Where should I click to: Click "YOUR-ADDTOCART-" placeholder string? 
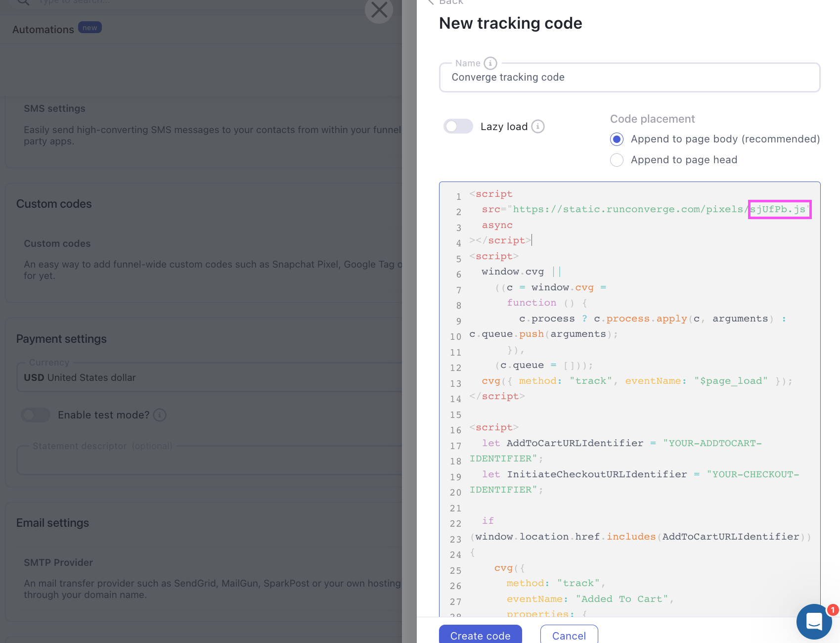tap(712, 443)
